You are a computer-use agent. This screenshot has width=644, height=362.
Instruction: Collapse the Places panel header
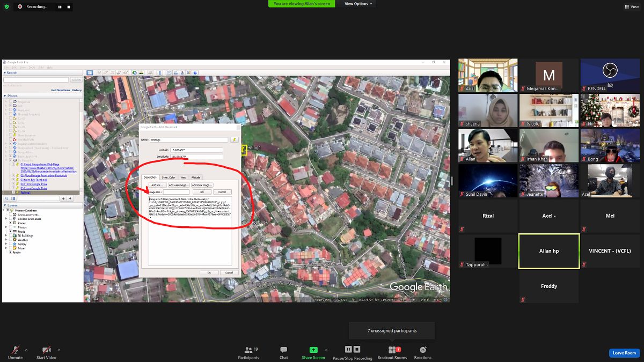pos(43,96)
